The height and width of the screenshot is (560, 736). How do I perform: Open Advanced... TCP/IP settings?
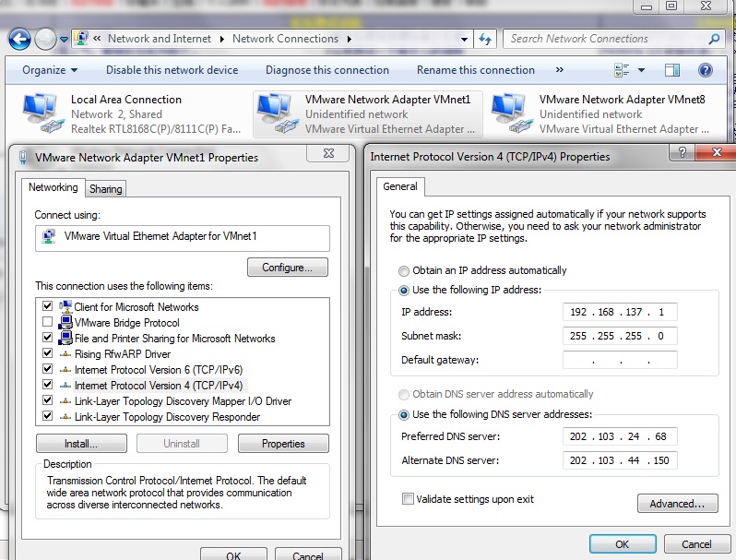(677, 504)
